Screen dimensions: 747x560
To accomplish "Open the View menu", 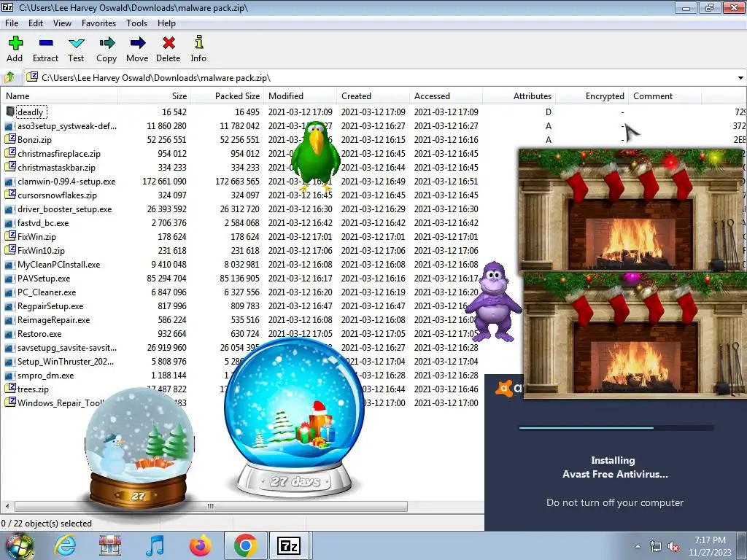I will (62, 23).
